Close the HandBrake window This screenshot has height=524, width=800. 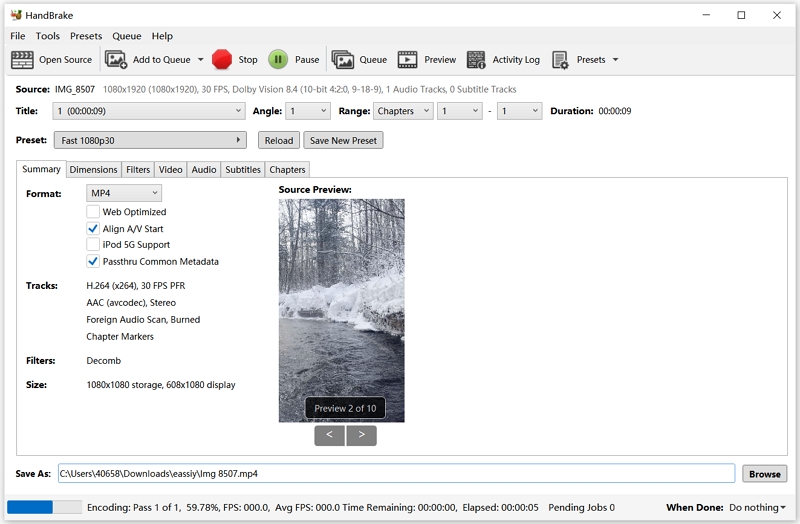(x=777, y=15)
